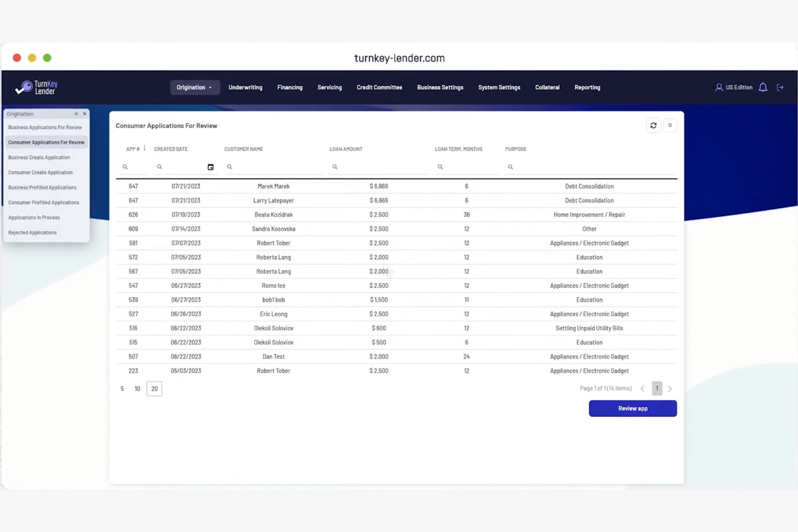798x532 pixels.
Task: Click the logout icon in header
Action: 780,87
